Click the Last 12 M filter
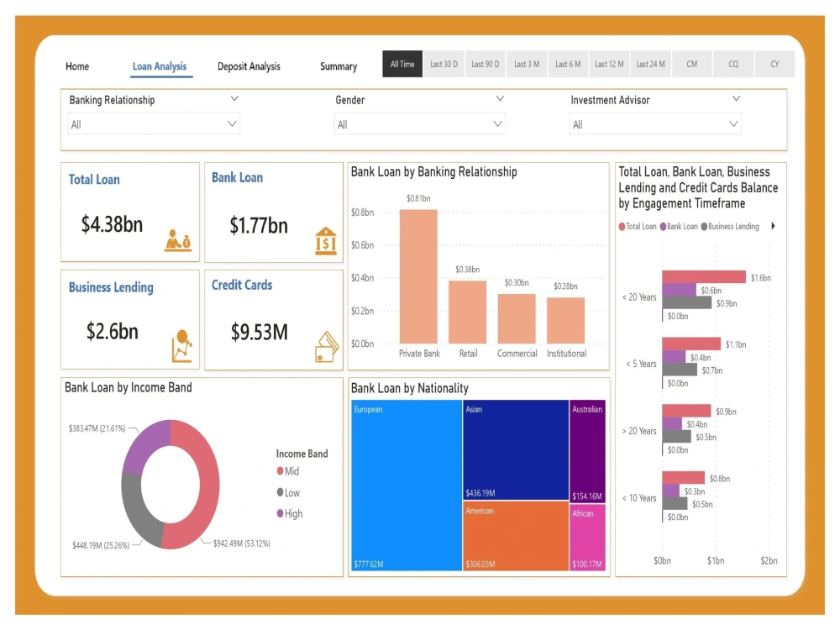 [x=609, y=63]
